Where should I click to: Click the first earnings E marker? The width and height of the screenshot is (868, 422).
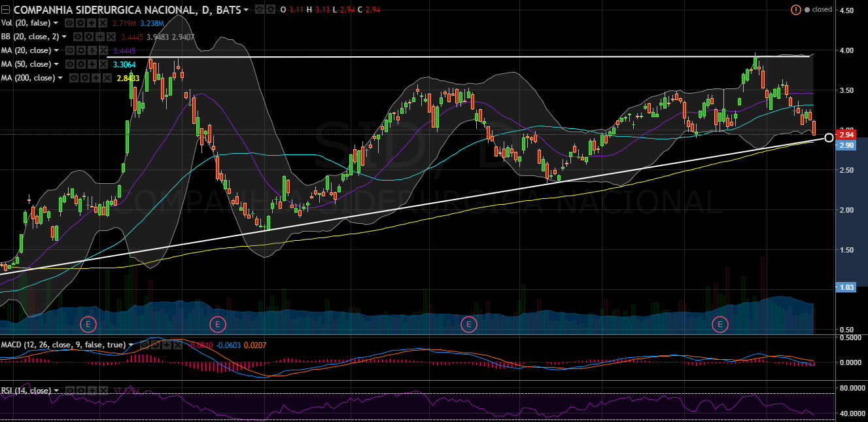88,323
